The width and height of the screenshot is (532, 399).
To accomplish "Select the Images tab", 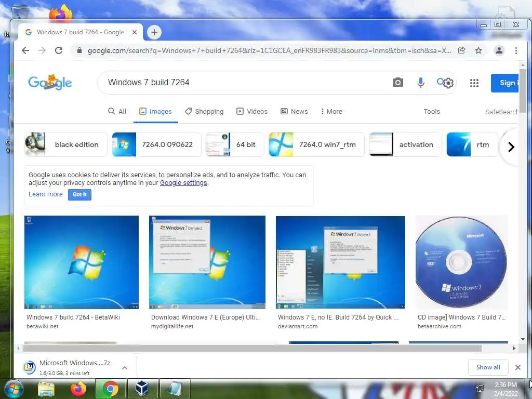I will (x=155, y=111).
